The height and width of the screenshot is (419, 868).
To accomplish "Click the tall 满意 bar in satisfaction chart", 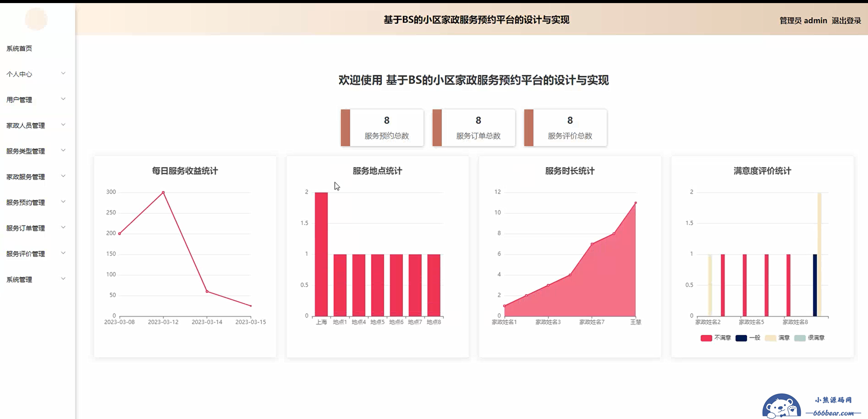I will coord(820,254).
